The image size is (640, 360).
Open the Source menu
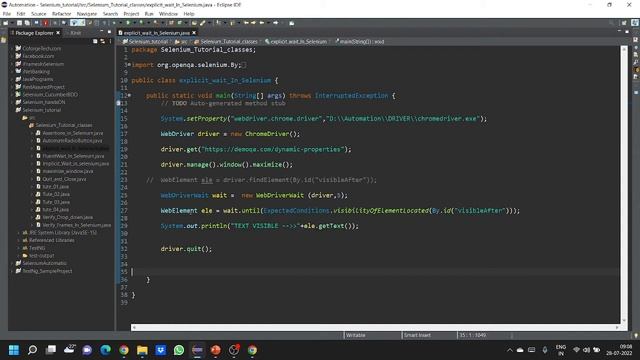(x=39, y=14)
